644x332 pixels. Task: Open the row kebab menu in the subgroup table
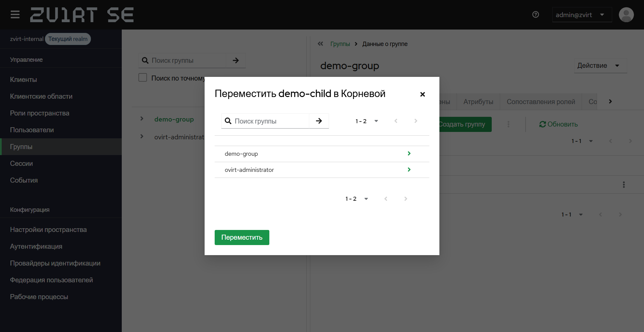(x=624, y=185)
